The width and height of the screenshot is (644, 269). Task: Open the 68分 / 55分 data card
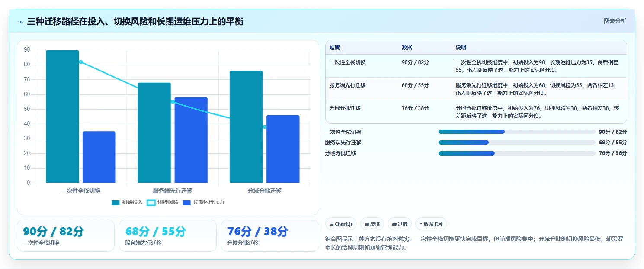(168, 236)
